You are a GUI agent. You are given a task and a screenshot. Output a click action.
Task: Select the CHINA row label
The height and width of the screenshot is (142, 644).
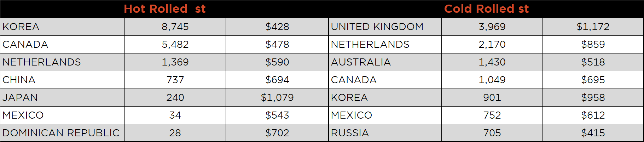[62, 80]
